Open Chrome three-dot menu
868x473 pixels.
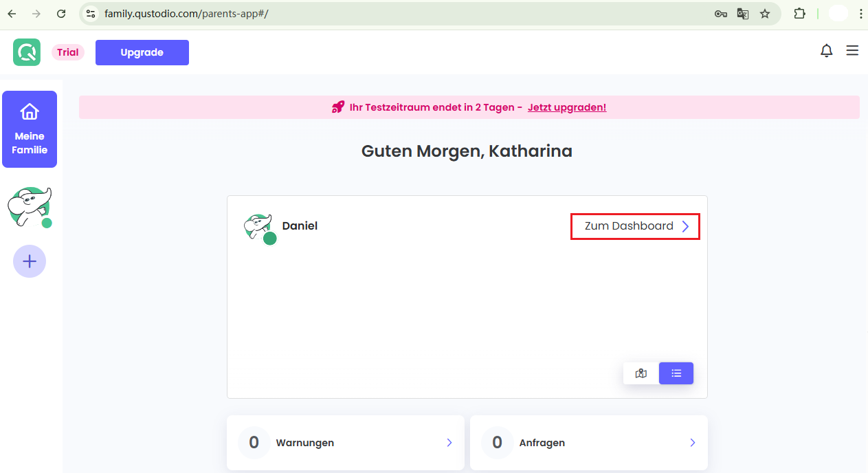pos(860,14)
